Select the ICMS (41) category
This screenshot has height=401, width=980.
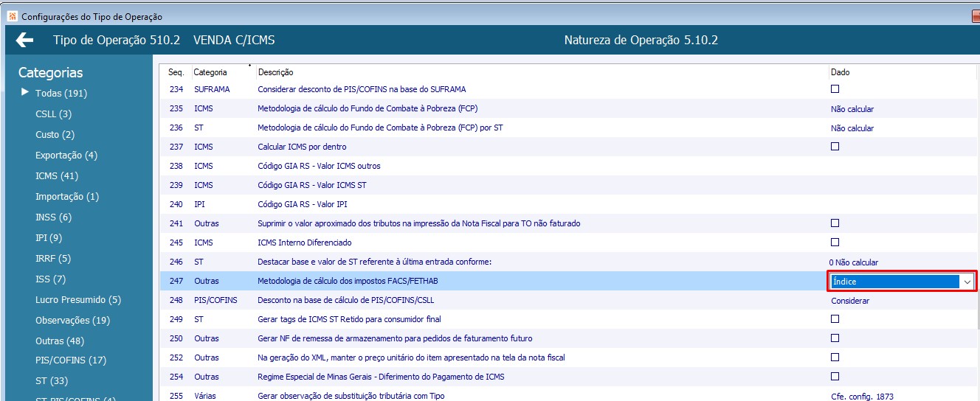tap(57, 176)
